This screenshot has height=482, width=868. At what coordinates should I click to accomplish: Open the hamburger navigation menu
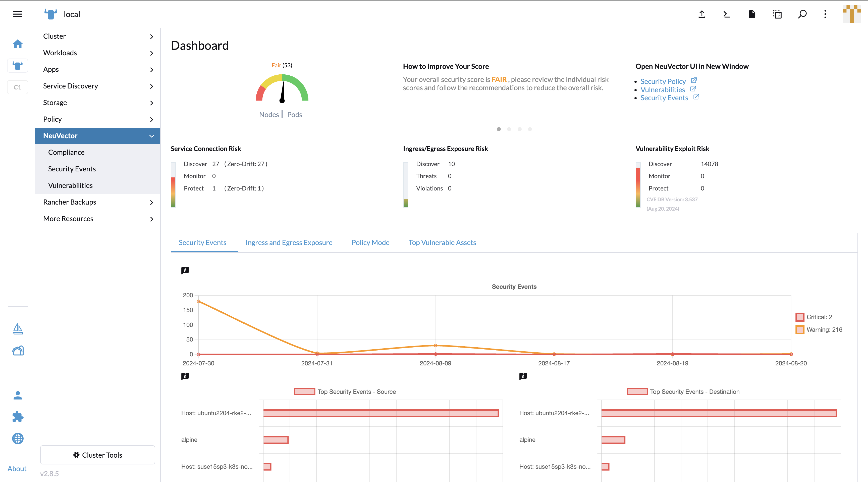click(x=18, y=14)
